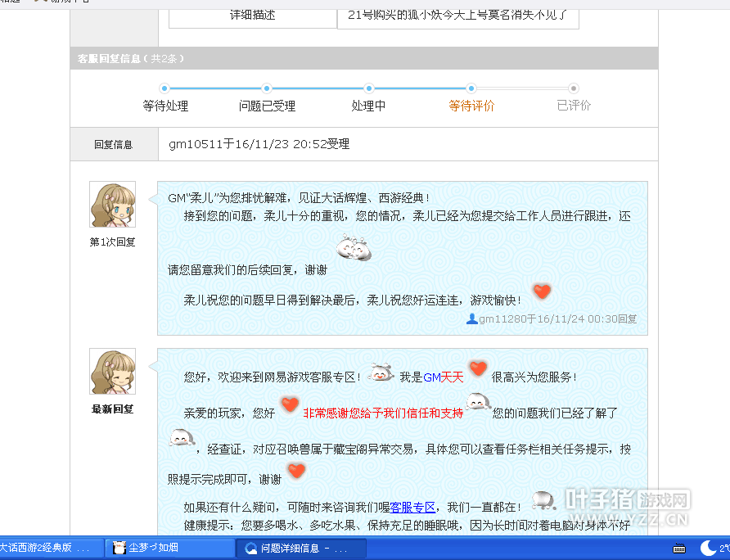
Task: Select the 等待评价 progress step
Action: [471, 106]
